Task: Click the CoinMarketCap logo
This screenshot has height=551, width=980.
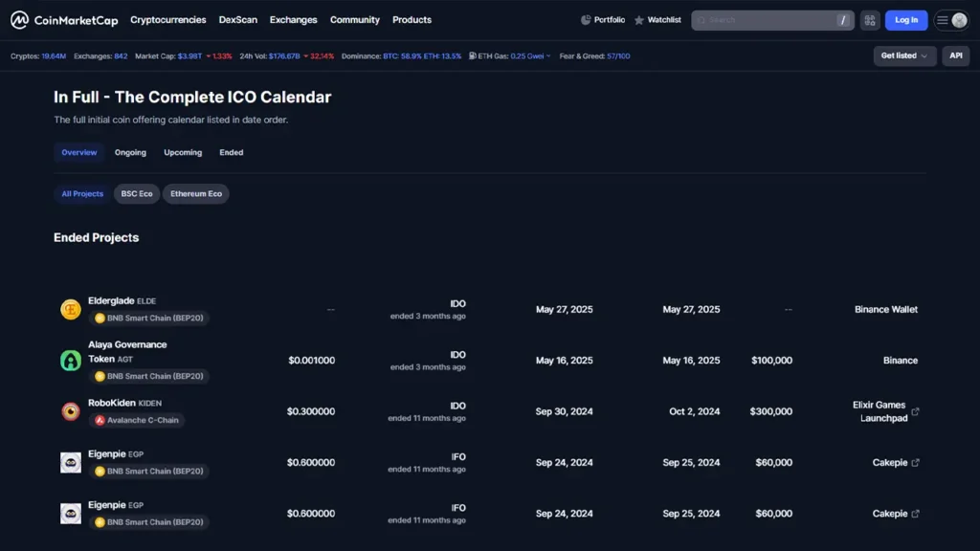Action: point(64,20)
